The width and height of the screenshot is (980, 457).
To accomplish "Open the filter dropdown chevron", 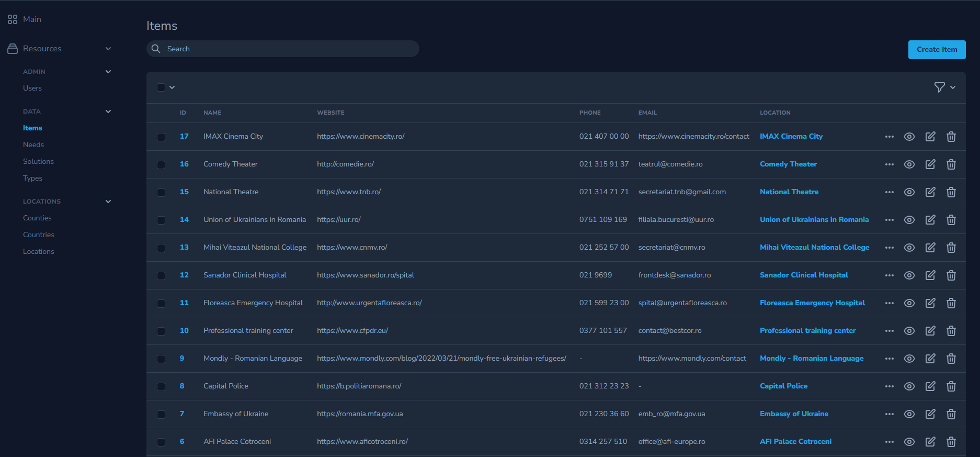I will pyautogui.click(x=953, y=87).
